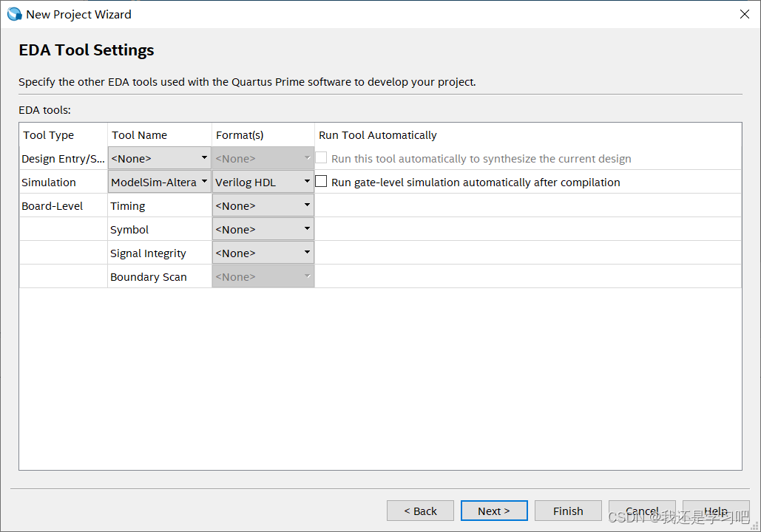The image size is (761, 532).
Task: Expand the Timing format dropdown
Action: click(x=263, y=205)
